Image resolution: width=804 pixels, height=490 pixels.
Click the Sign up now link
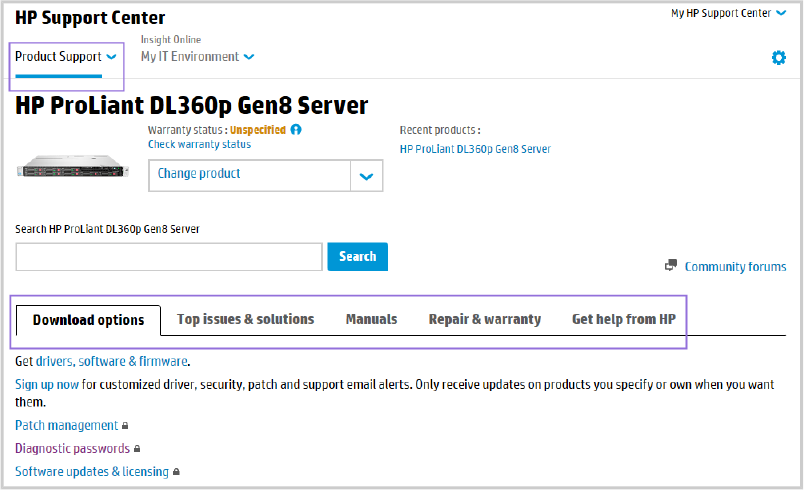[47, 384]
